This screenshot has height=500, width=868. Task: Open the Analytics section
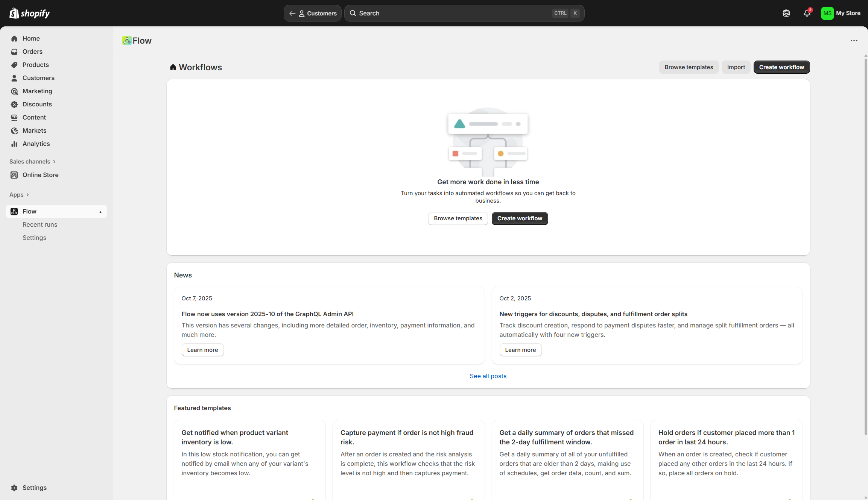(x=36, y=144)
